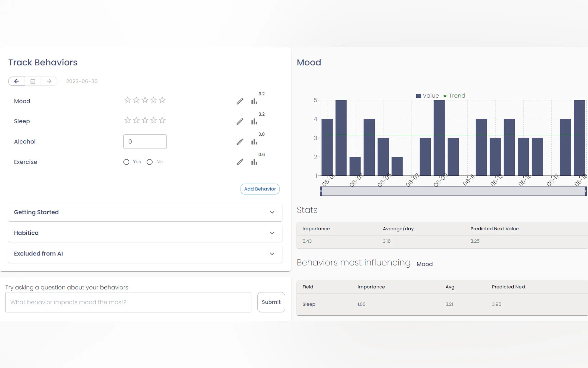Click the chart range slider's left handle

click(x=321, y=191)
